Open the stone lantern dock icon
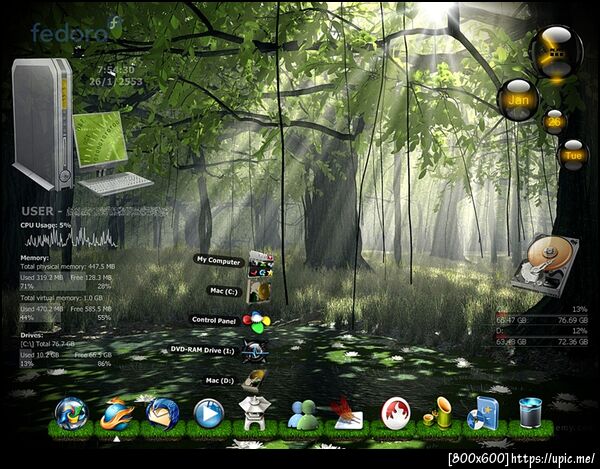 coord(254,413)
